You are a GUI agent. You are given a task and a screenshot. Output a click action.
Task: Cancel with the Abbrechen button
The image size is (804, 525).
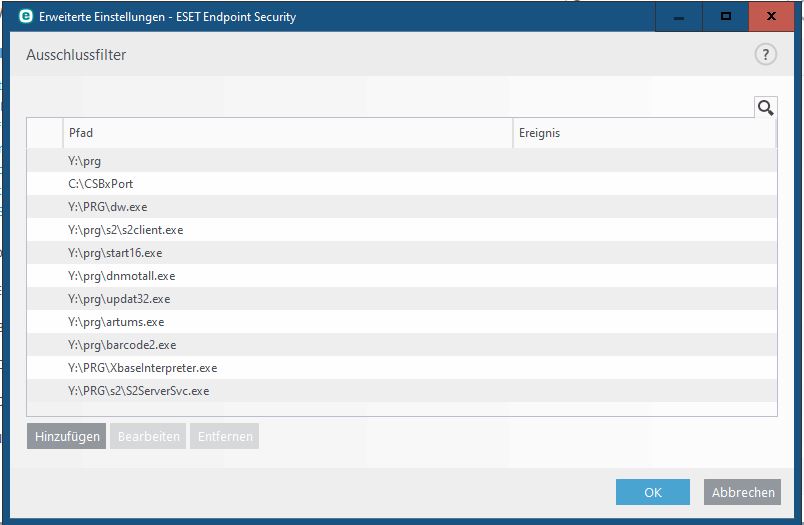[742, 492]
